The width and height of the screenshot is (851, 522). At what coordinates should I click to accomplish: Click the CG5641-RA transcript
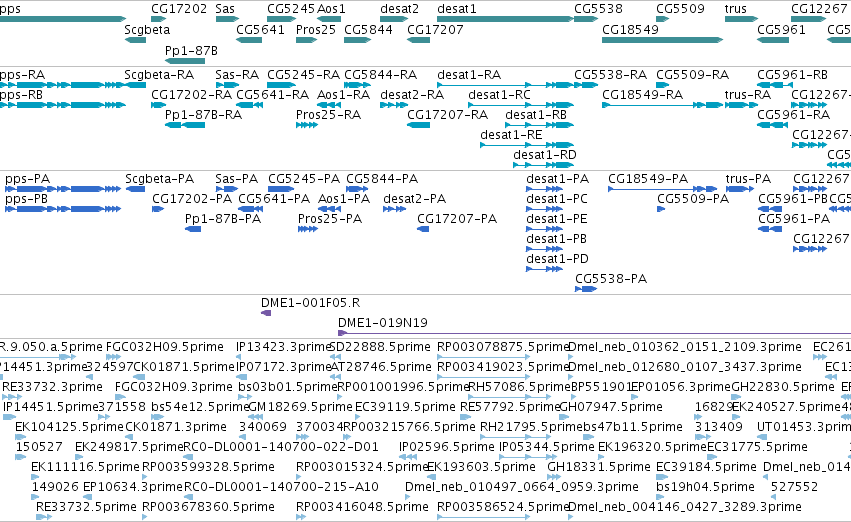pos(250,105)
